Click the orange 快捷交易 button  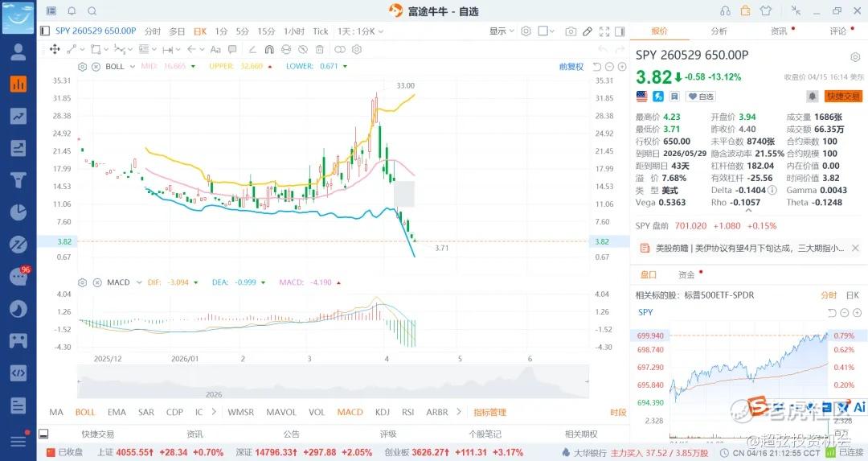843,97
